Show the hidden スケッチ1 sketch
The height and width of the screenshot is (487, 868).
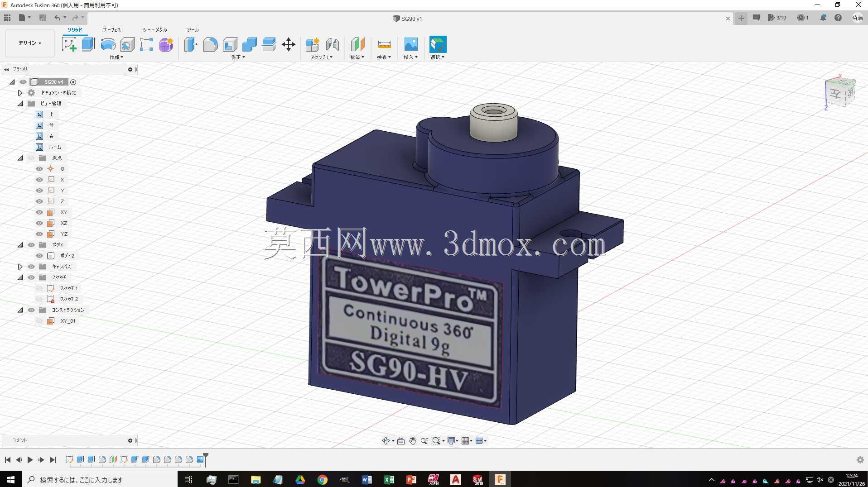pos(39,288)
